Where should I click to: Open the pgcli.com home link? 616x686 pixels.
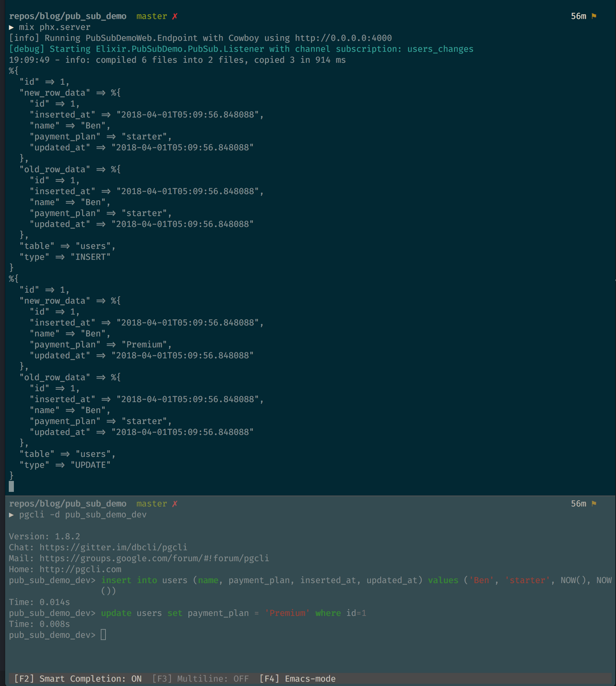pos(80,569)
